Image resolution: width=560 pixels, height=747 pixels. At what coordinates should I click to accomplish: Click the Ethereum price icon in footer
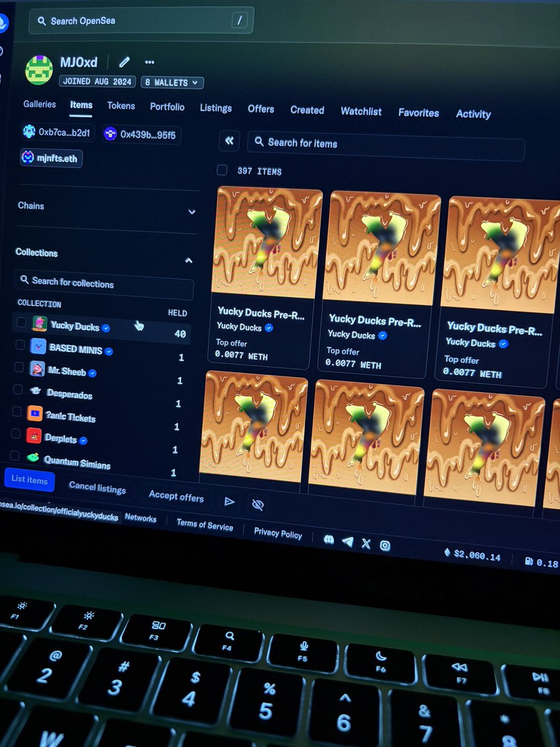(446, 552)
